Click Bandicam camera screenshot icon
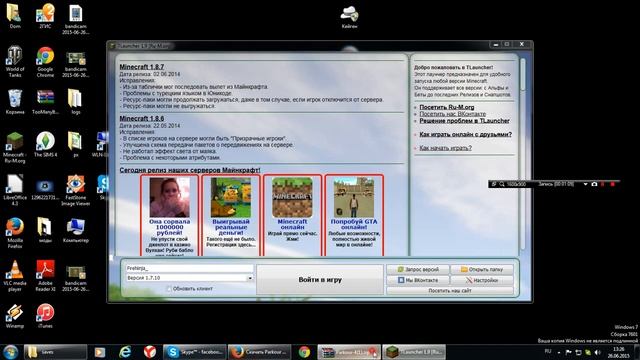 pos(594,184)
